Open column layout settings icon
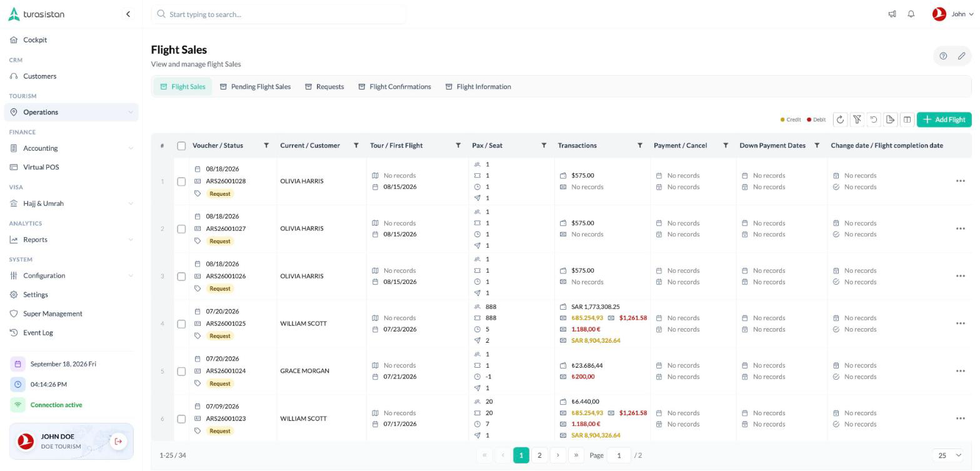Viewport: 980px width, 471px height. click(907, 119)
